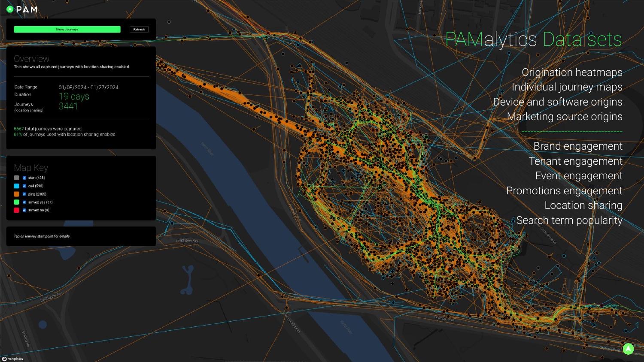
Task: Click the Marketing source origins text
Action: click(x=565, y=117)
